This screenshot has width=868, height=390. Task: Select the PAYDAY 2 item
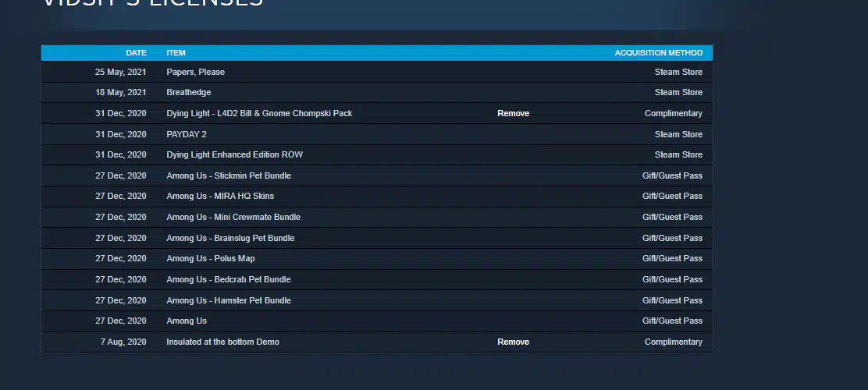(x=187, y=134)
